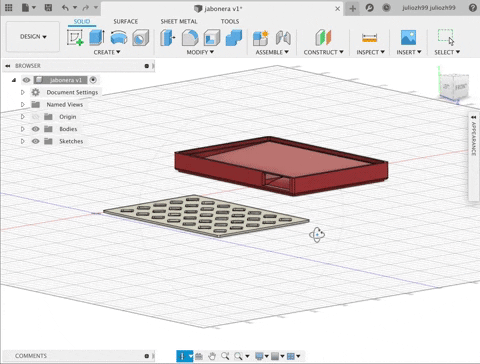Click the Offset Plane construct icon
The height and width of the screenshot is (364, 480).
coord(323,37)
